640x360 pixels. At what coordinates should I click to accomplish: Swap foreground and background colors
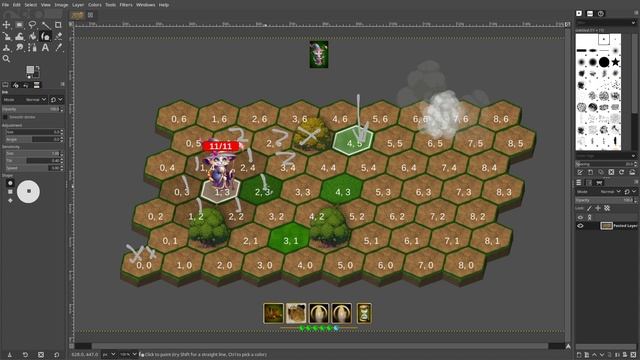click(38, 67)
